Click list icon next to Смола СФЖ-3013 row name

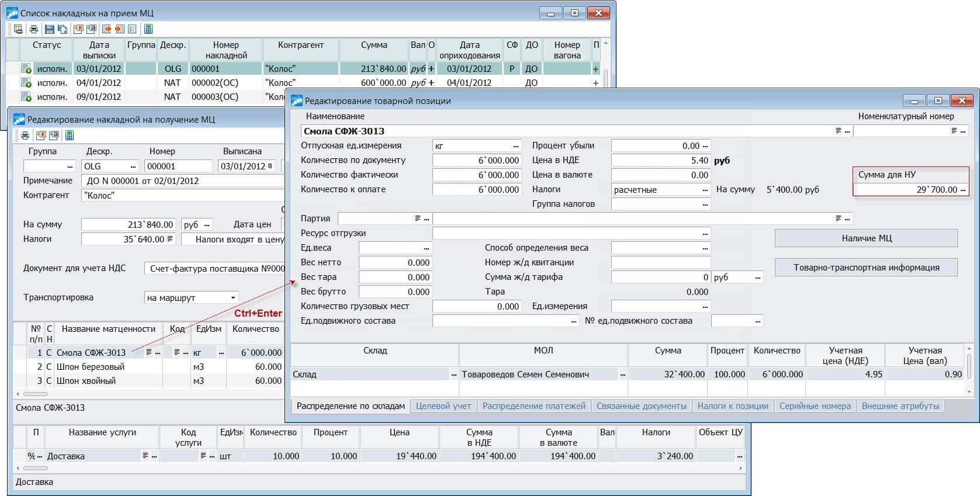149,352
